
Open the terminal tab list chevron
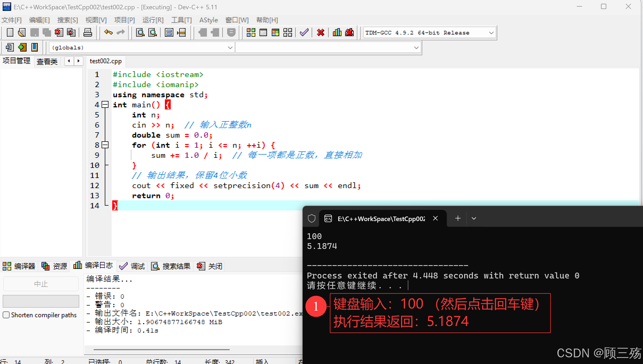474,218
